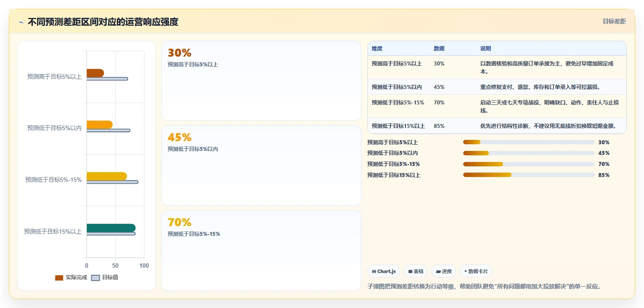The image size is (644, 308).
Task: Click the gray target bar for 预测低于目标5%-15%
Action: coord(113,182)
